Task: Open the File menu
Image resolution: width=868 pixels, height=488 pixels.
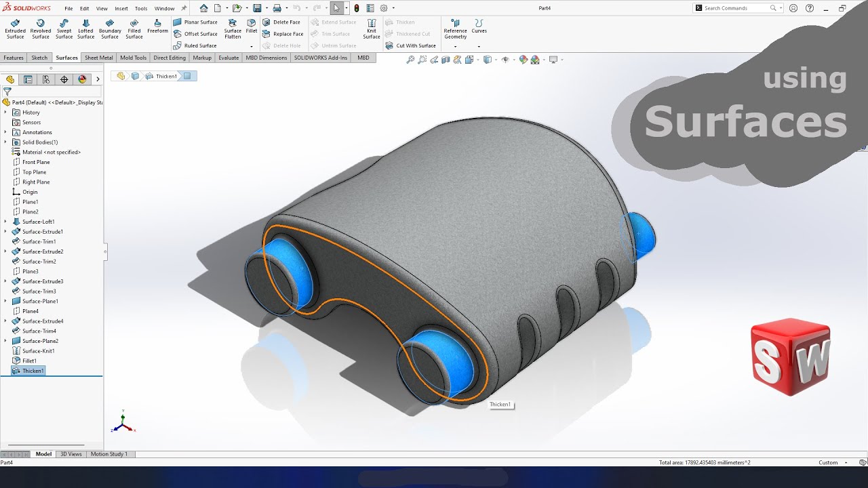Action: tap(68, 8)
